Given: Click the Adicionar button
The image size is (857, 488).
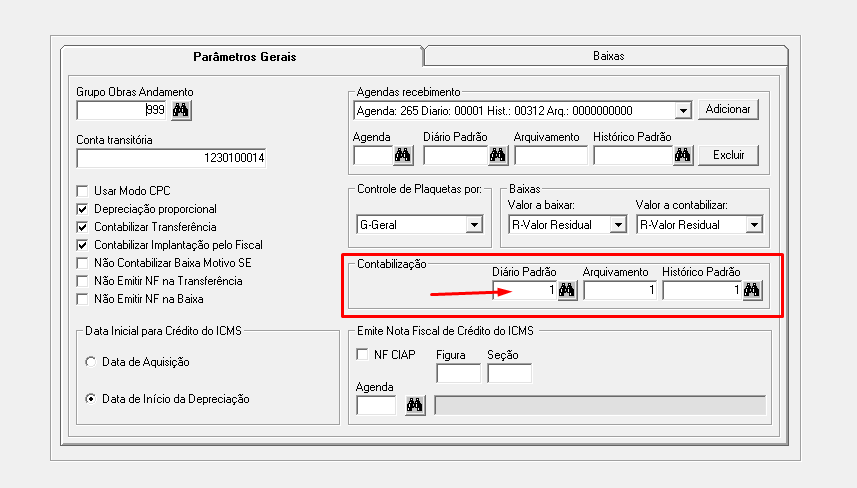Looking at the screenshot, I should pyautogui.click(x=728, y=109).
